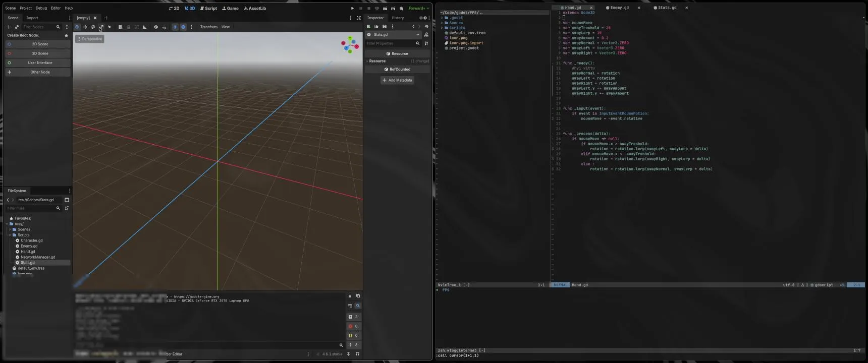Open the Scene menu

point(11,8)
